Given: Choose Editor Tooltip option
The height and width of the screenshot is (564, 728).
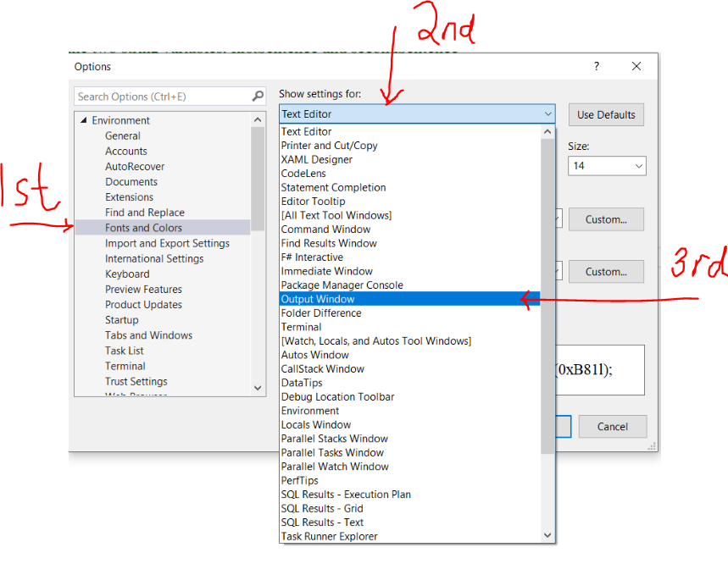Looking at the screenshot, I should pos(410,202).
